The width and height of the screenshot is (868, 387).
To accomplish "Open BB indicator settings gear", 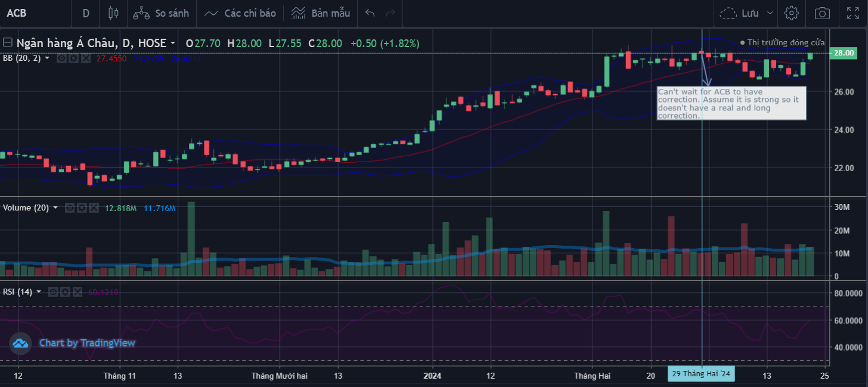I will 73,58.
